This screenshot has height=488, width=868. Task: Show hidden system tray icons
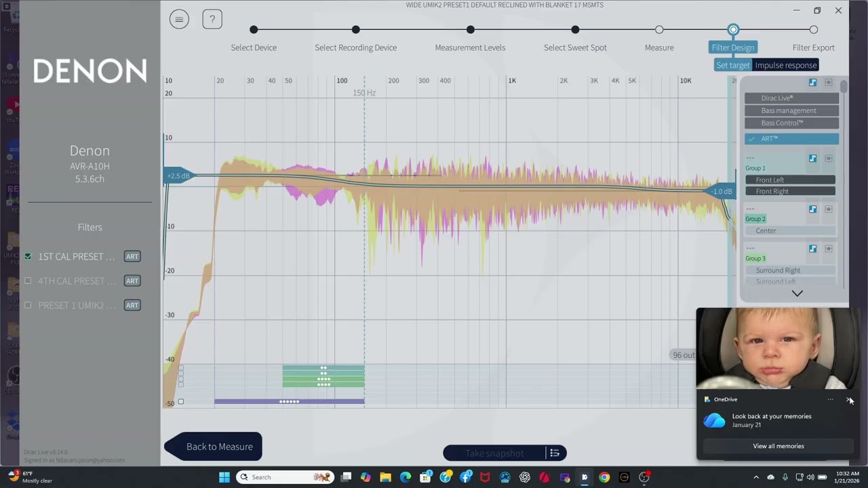tap(756, 477)
